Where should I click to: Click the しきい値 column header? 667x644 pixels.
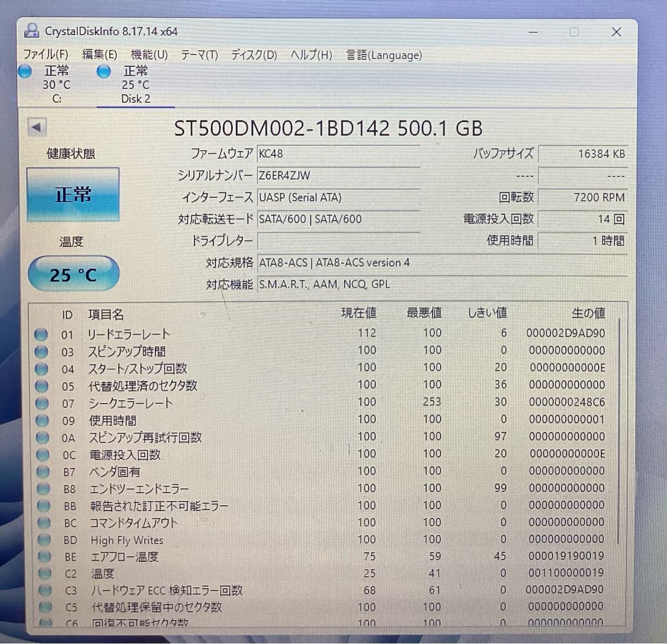pyautogui.click(x=487, y=313)
